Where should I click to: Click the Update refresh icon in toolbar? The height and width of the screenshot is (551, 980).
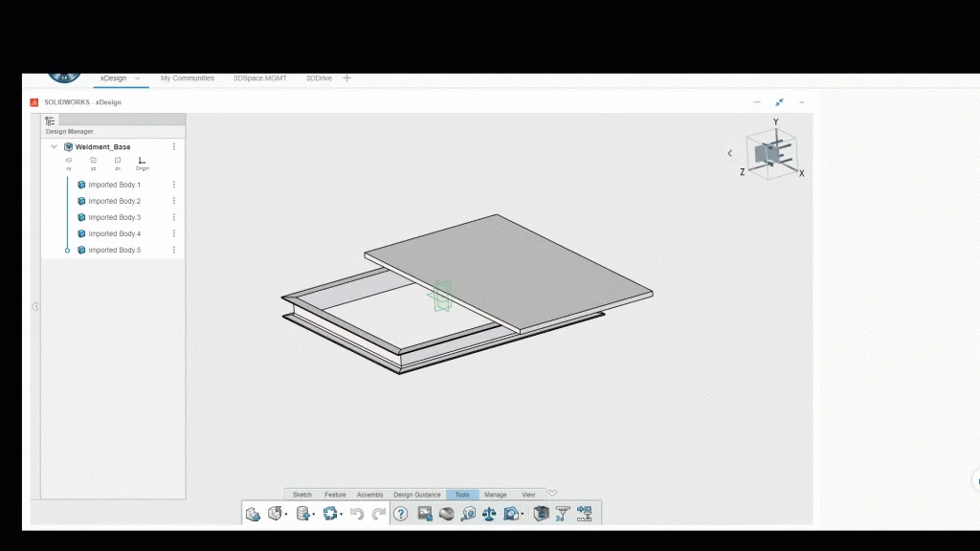pyautogui.click(x=330, y=514)
